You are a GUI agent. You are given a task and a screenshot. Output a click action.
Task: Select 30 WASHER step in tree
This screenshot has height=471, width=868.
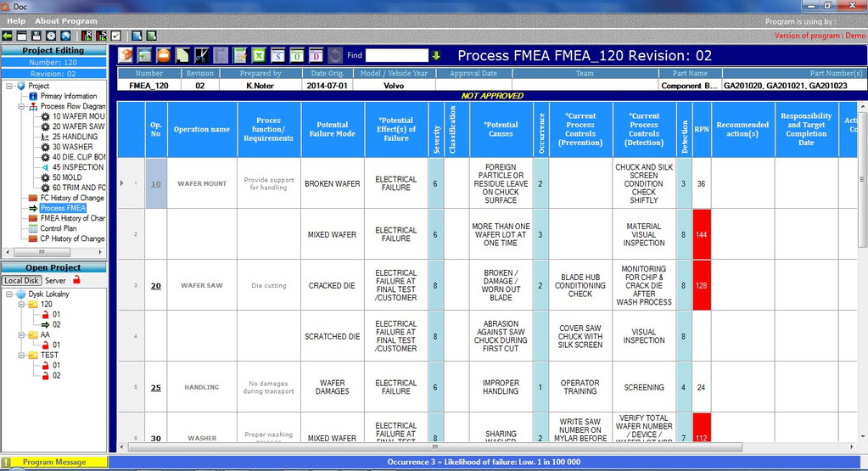pyautogui.click(x=72, y=147)
